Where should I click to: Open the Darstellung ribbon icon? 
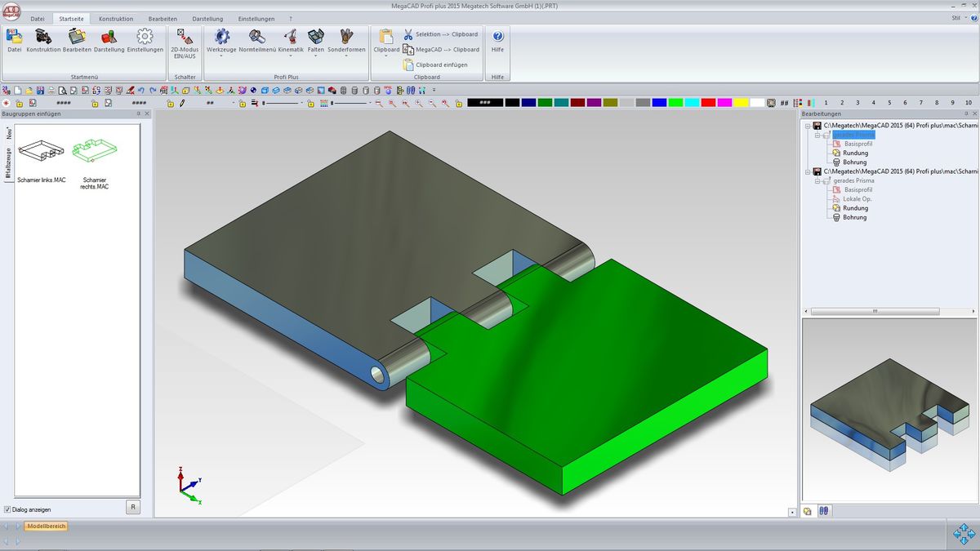click(x=109, y=37)
